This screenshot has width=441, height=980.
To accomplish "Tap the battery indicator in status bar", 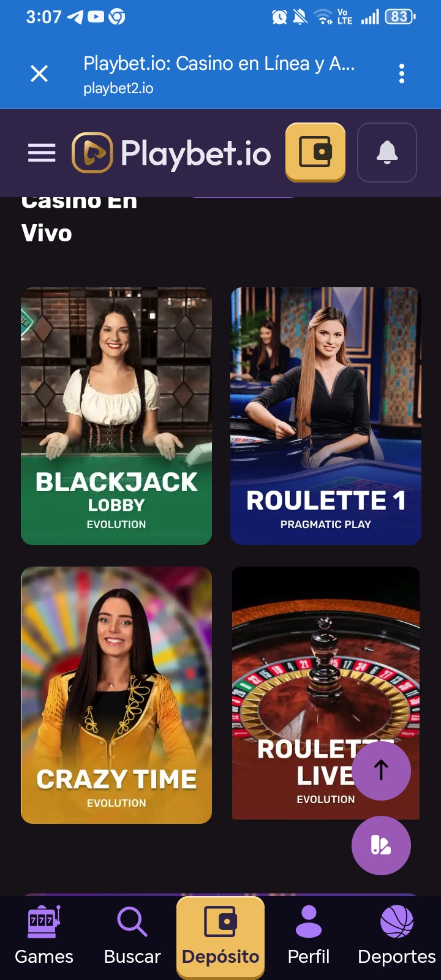I will point(400,17).
